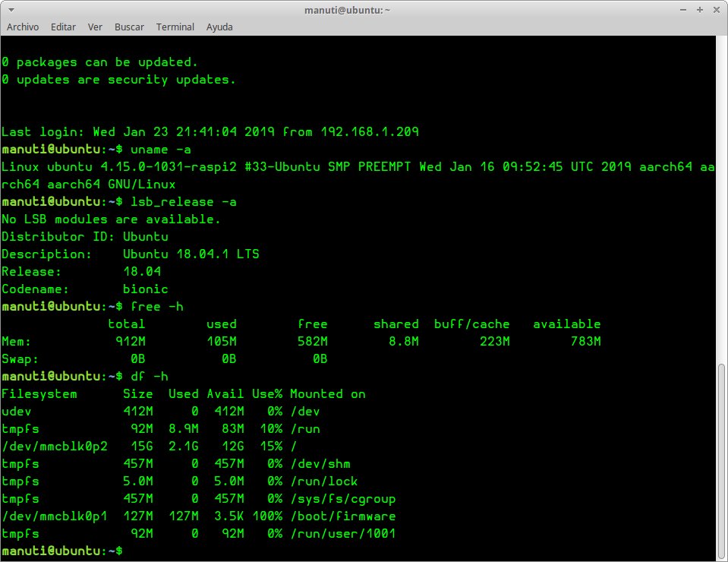Click the 3.5K available value
Screen dimensions: 728x562
[229, 516]
